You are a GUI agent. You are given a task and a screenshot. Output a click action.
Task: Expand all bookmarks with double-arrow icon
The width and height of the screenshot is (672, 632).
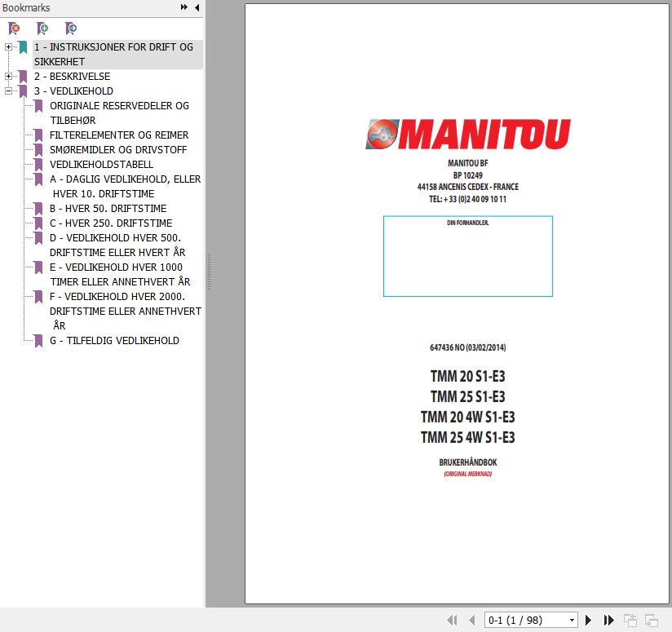[183, 7]
